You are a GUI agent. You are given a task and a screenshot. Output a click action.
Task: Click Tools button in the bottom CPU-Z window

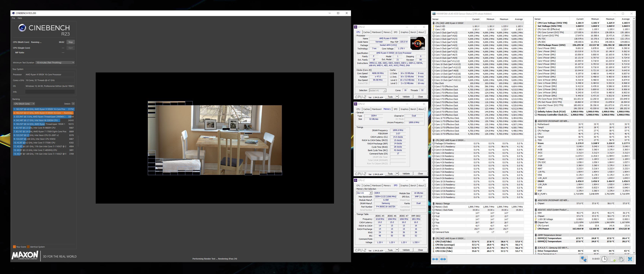[390, 250]
